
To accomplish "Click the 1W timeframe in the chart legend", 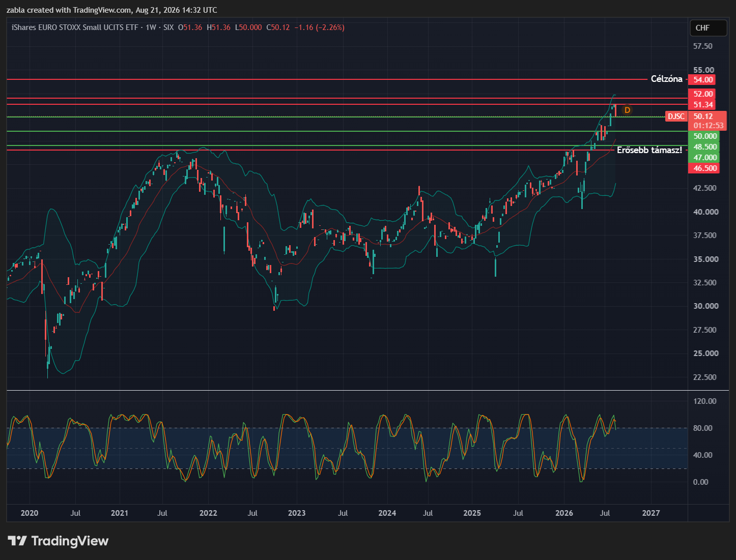I will [x=151, y=27].
